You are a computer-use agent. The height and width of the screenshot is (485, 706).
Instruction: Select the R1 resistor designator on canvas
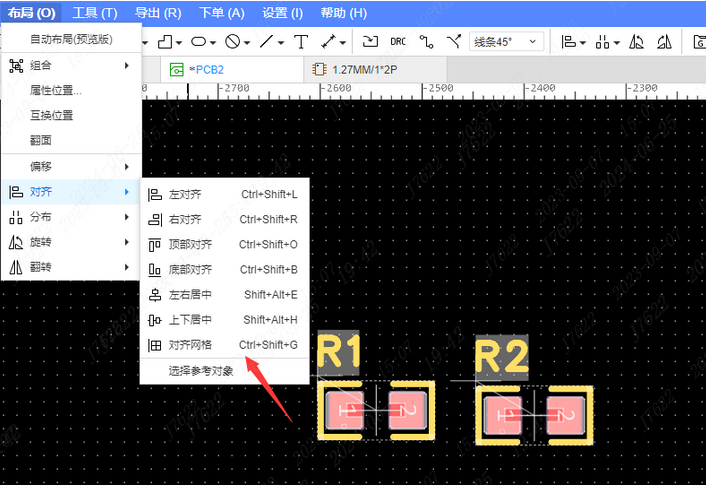(338, 354)
